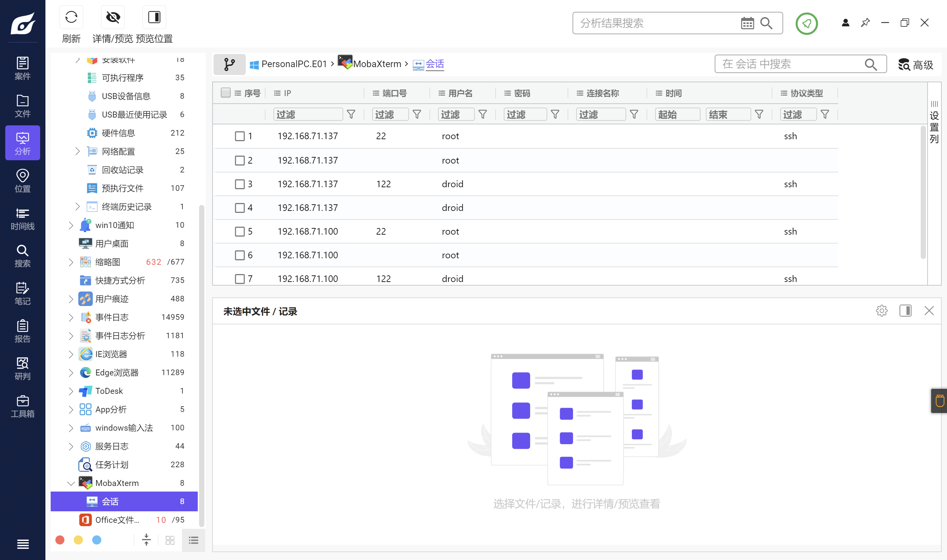This screenshot has width=947, height=560.
Task: Click the collapse-all tree icon
Action: (146, 540)
